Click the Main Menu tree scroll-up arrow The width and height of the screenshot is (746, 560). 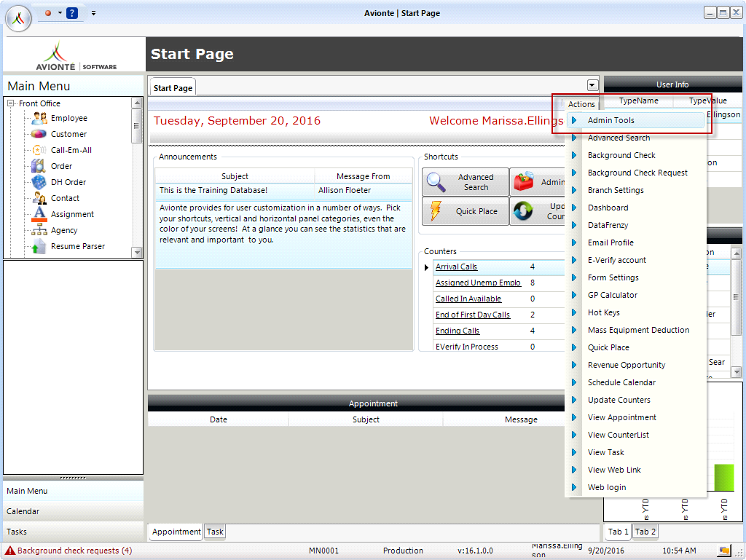(137, 103)
